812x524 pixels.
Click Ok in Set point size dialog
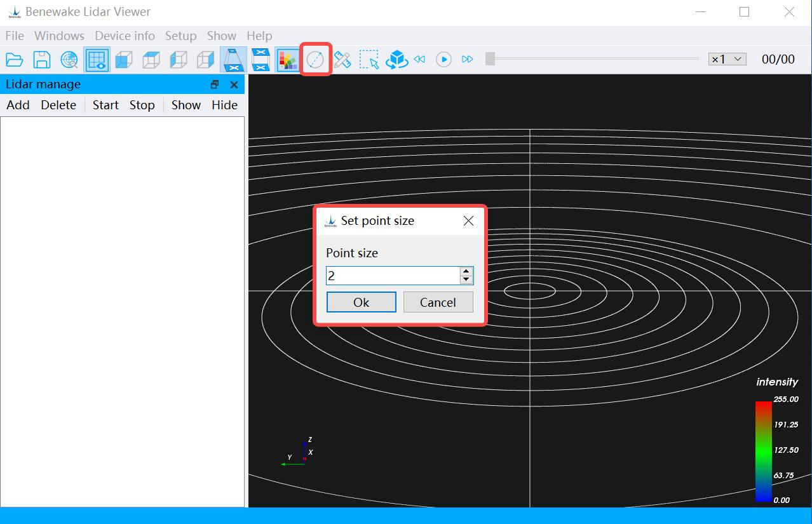tap(362, 302)
